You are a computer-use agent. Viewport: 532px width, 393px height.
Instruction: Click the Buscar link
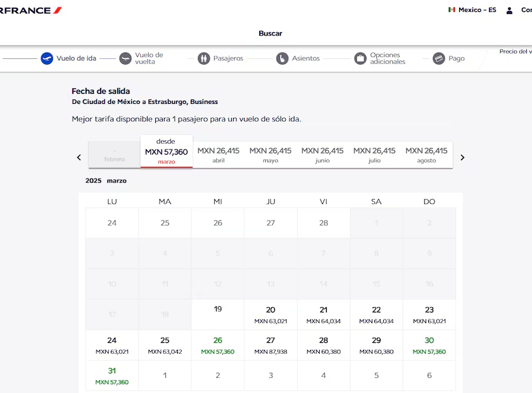(270, 34)
